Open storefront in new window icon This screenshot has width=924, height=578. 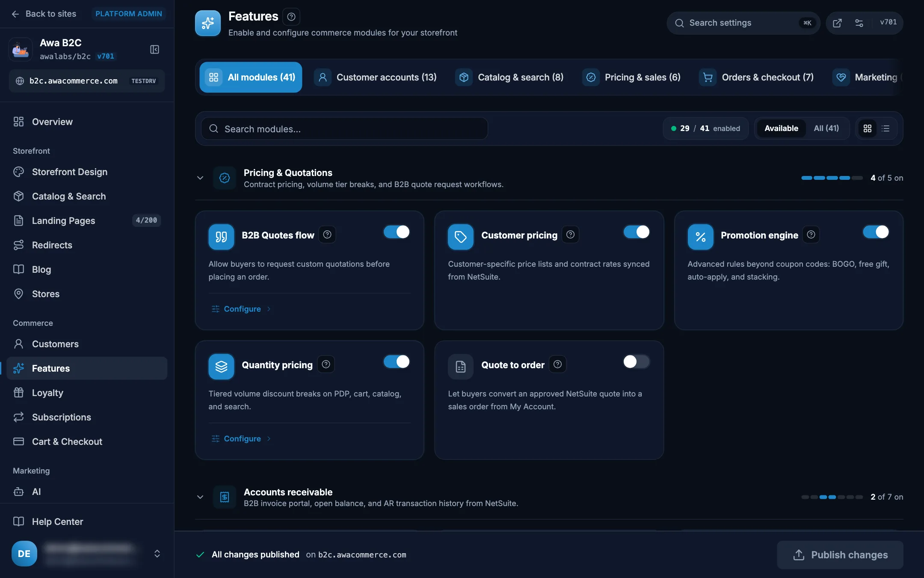point(837,23)
